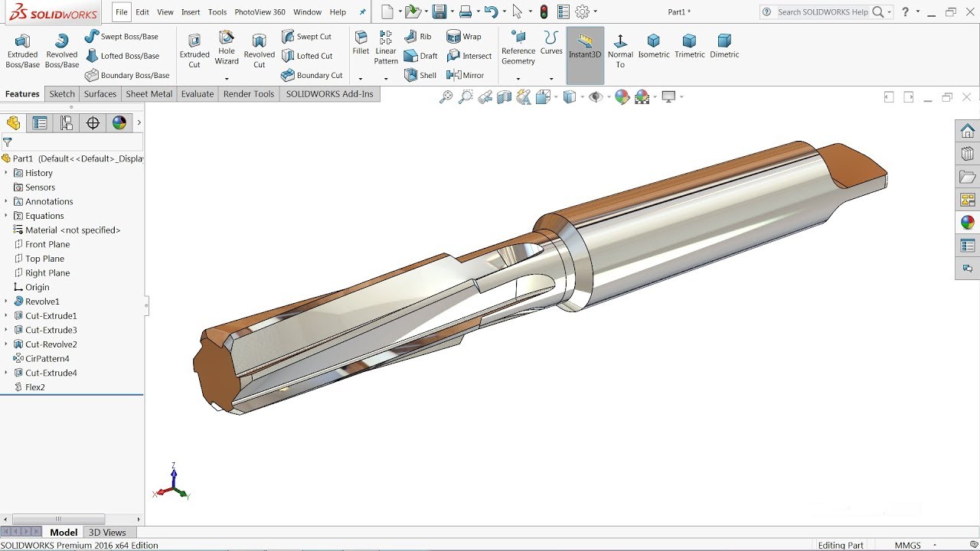Viewport: 980px width, 551px height.
Task: Click the Draft tool
Action: click(x=420, y=56)
